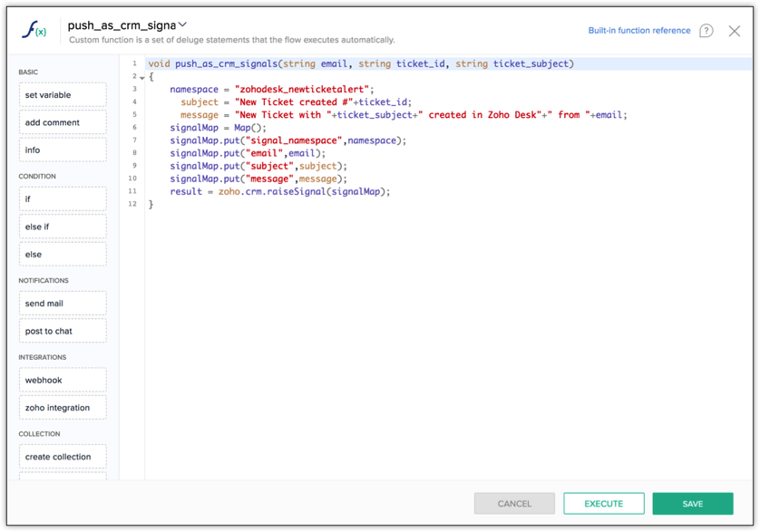This screenshot has width=760, height=532.
Task: Click the green SAVE button
Action: (692, 504)
